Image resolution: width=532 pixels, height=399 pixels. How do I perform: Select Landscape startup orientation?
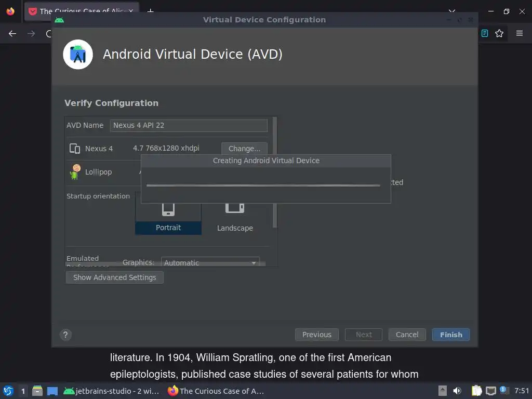click(235, 217)
